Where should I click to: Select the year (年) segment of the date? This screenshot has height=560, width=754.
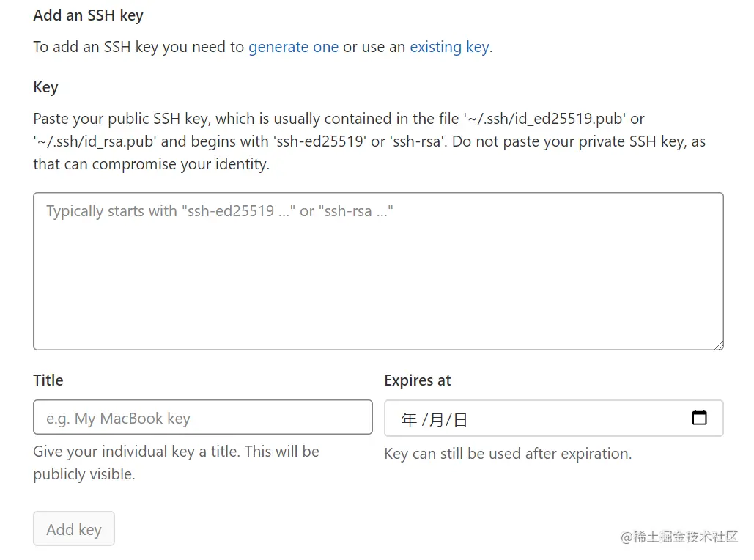[x=409, y=419]
